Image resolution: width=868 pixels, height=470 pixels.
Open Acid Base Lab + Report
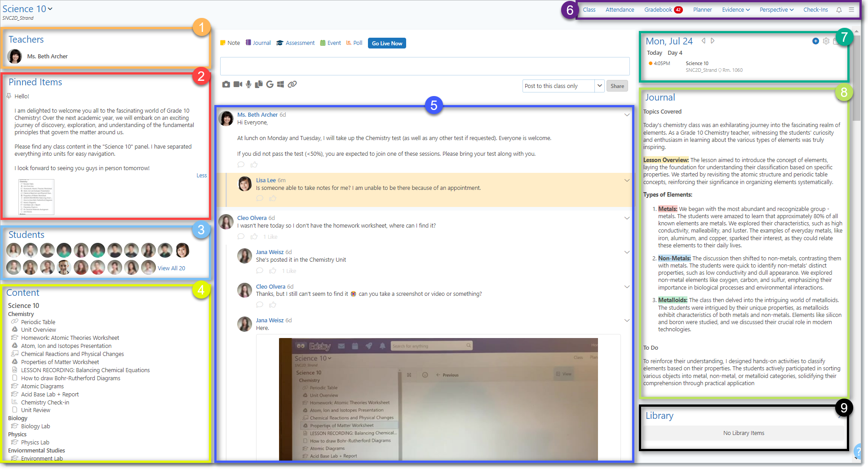point(50,395)
